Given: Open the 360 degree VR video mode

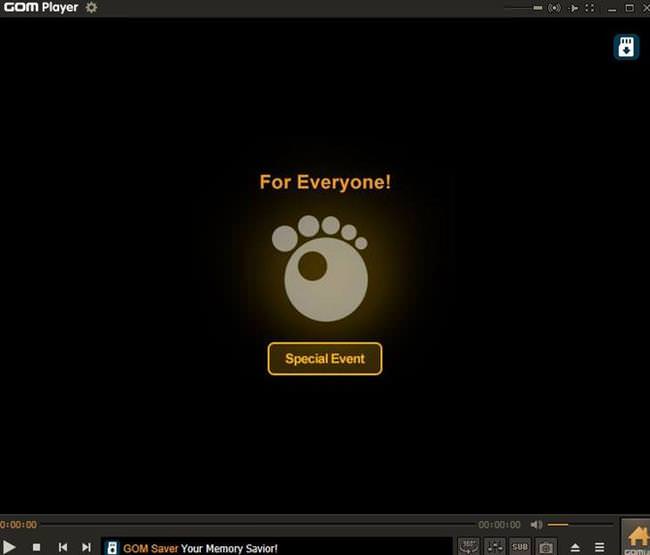Looking at the screenshot, I should click(469, 546).
